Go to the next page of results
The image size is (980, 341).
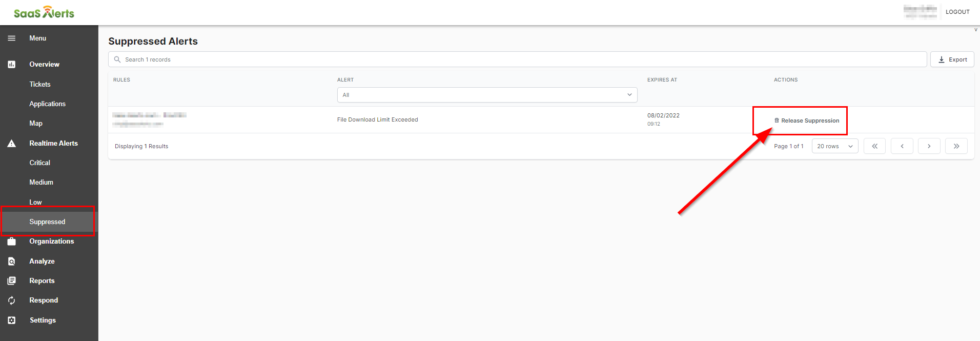[x=929, y=146]
